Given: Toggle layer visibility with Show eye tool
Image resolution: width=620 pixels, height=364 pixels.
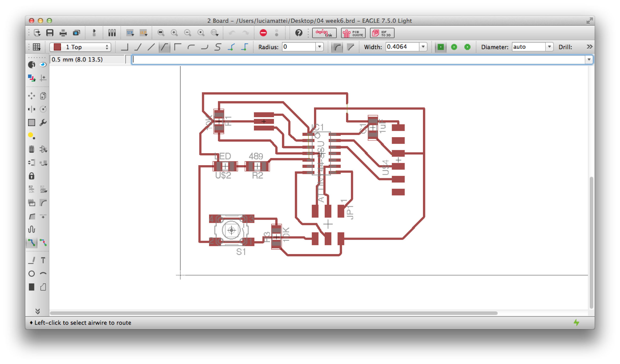Looking at the screenshot, I should point(43,65).
